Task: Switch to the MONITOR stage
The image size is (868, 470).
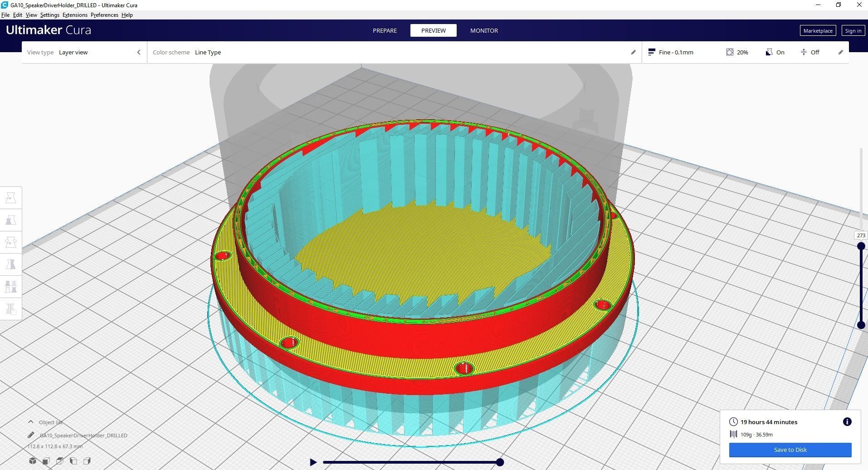Action: [x=484, y=30]
